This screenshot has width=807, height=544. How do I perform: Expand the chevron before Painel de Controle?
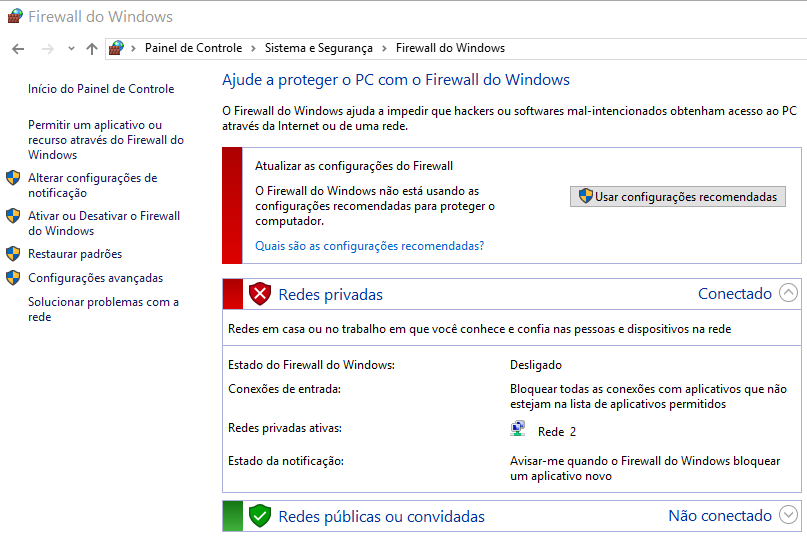(133, 48)
